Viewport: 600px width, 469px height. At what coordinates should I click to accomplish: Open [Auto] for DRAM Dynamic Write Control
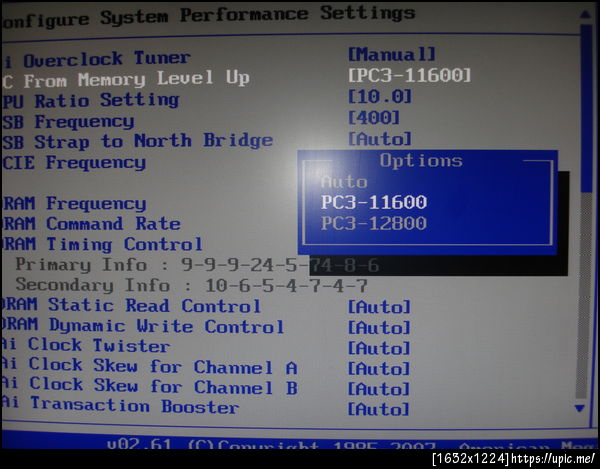click(379, 327)
